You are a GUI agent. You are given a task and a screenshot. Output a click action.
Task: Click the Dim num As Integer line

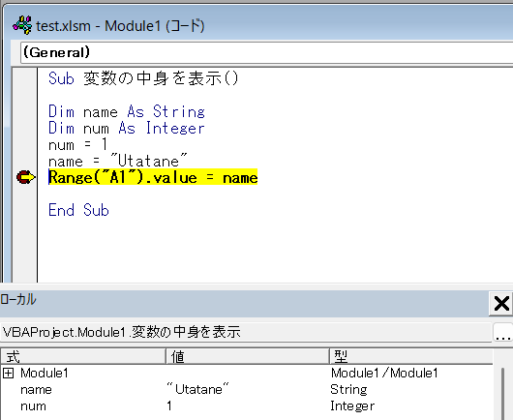tap(126, 128)
